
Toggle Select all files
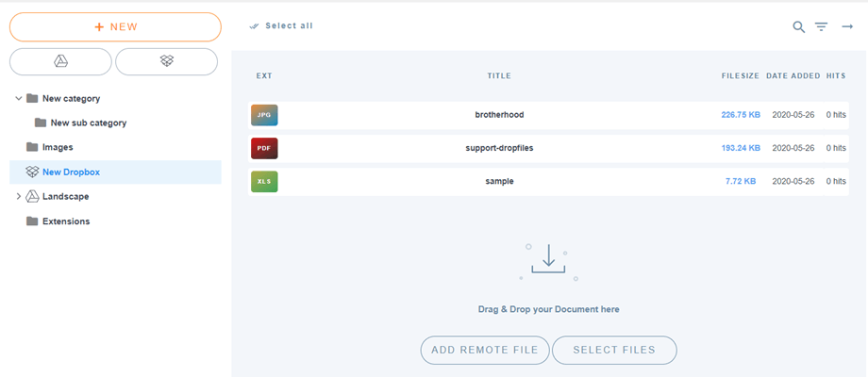(281, 26)
